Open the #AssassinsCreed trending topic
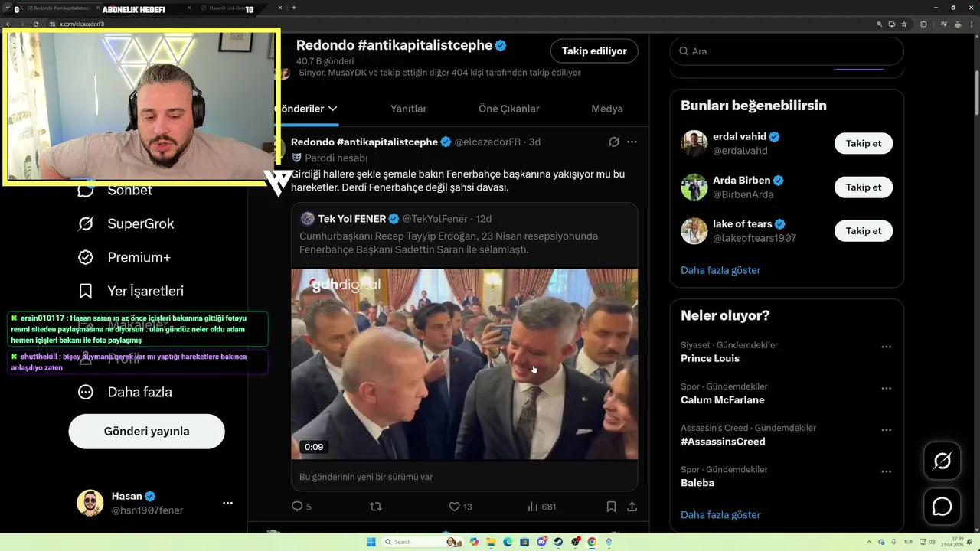This screenshot has height=551, width=980. pyautogui.click(x=723, y=442)
